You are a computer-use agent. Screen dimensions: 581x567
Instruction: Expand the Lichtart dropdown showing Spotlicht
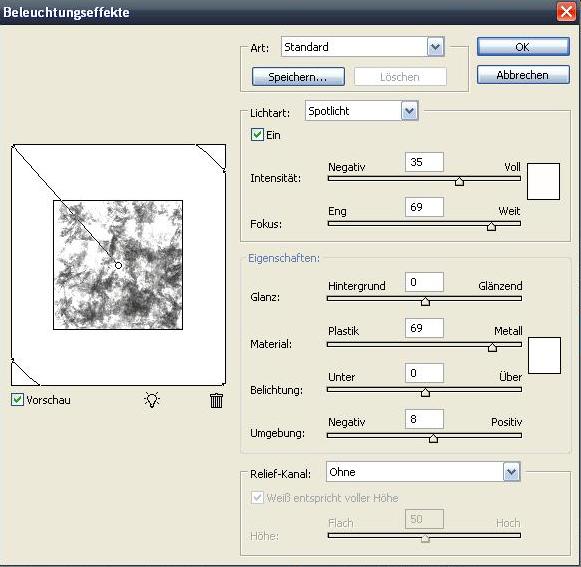362,110
